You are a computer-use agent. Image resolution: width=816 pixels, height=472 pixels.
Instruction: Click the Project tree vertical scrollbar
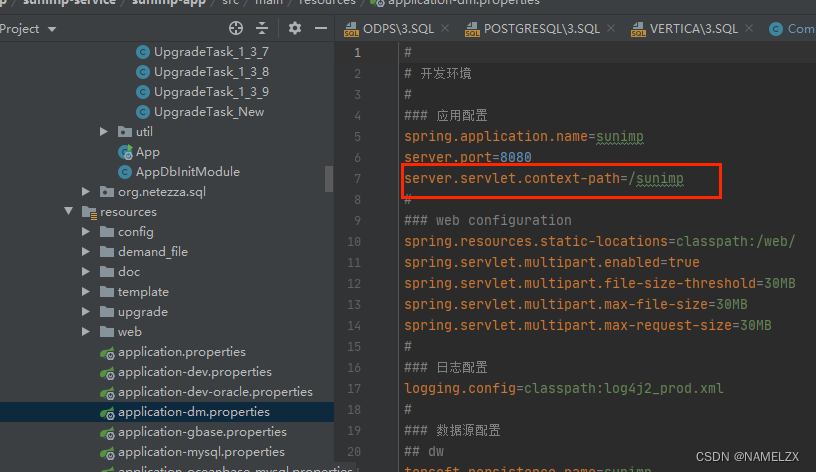tap(329, 178)
